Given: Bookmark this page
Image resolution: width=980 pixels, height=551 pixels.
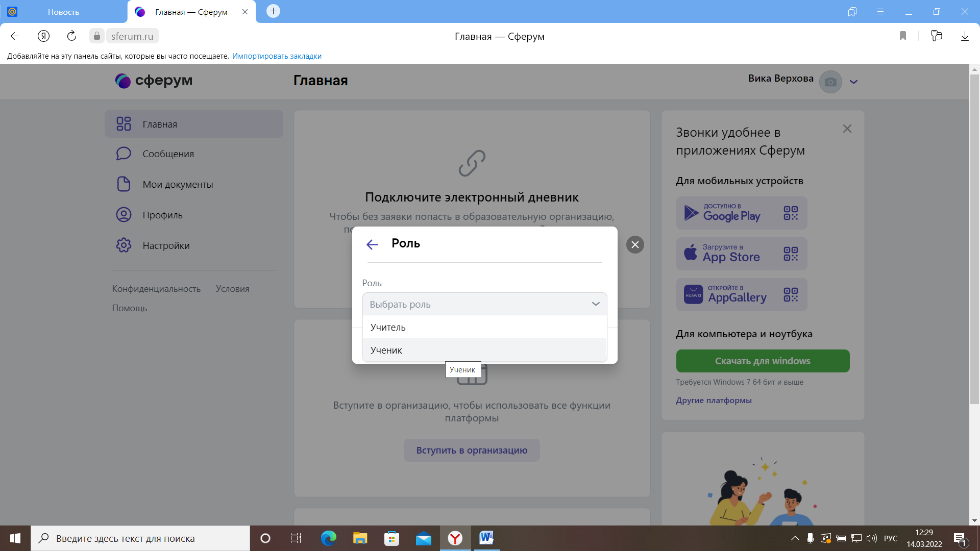Looking at the screenshot, I should 902,36.
